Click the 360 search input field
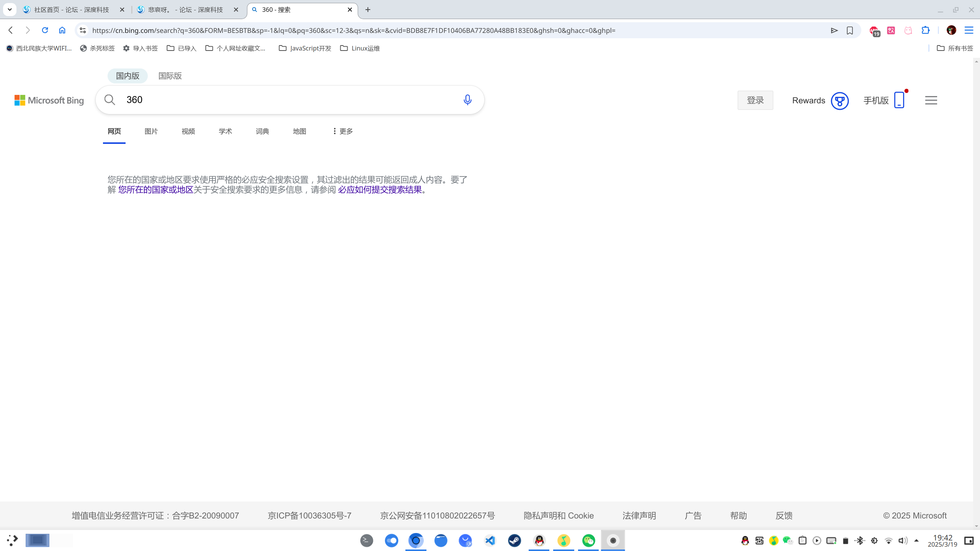980x551 pixels. click(x=291, y=100)
